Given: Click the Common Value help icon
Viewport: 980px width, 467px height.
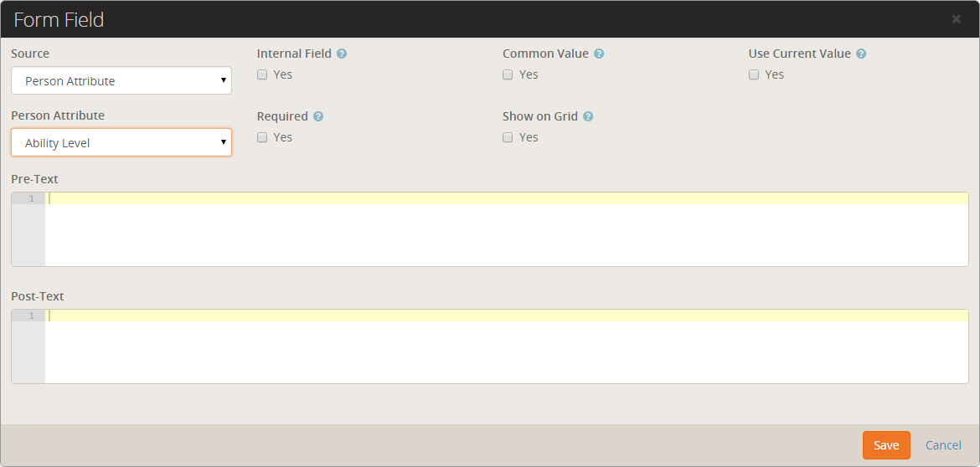Looking at the screenshot, I should point(599,54).
